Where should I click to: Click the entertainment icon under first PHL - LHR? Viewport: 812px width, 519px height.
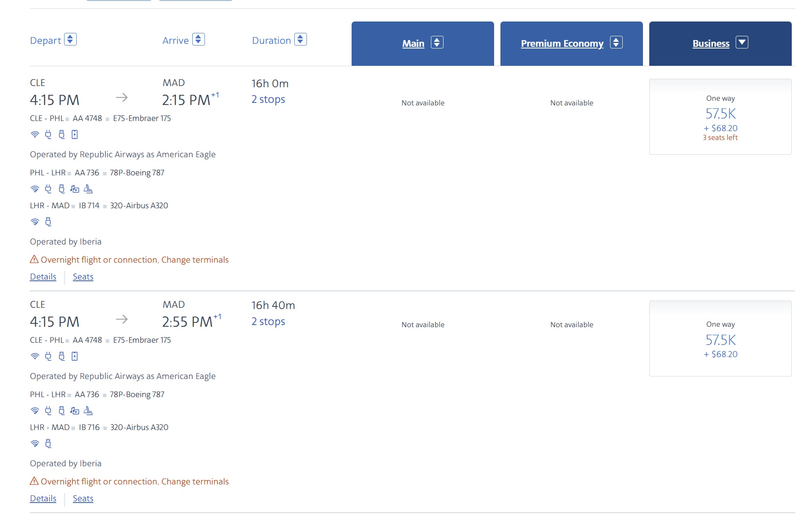75,189
